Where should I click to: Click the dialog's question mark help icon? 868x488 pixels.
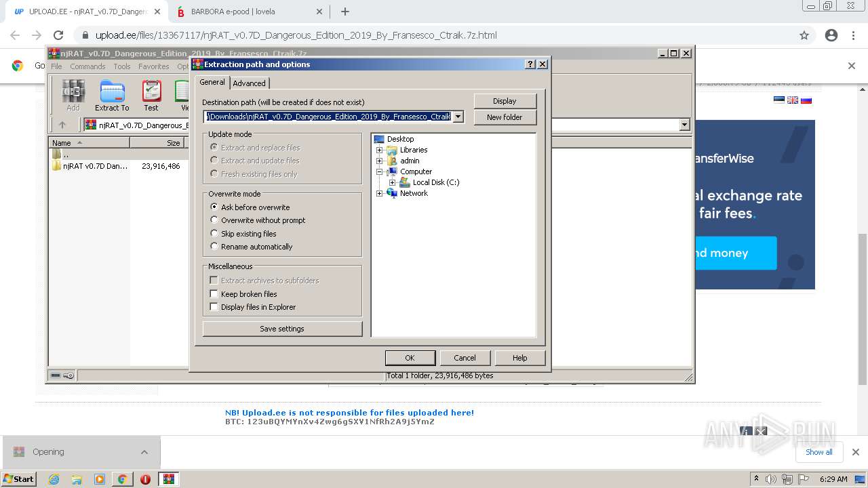pos(530,64)
